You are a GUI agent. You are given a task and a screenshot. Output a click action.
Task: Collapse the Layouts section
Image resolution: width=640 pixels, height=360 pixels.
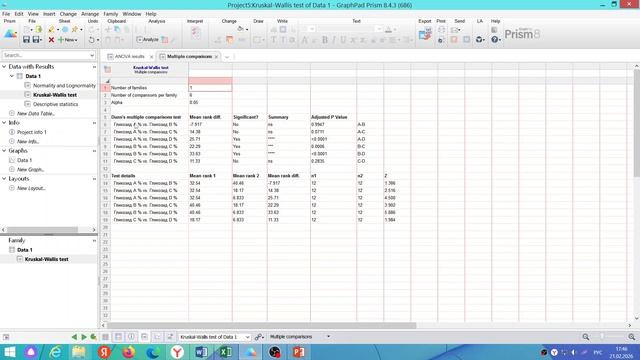(4, 179)
